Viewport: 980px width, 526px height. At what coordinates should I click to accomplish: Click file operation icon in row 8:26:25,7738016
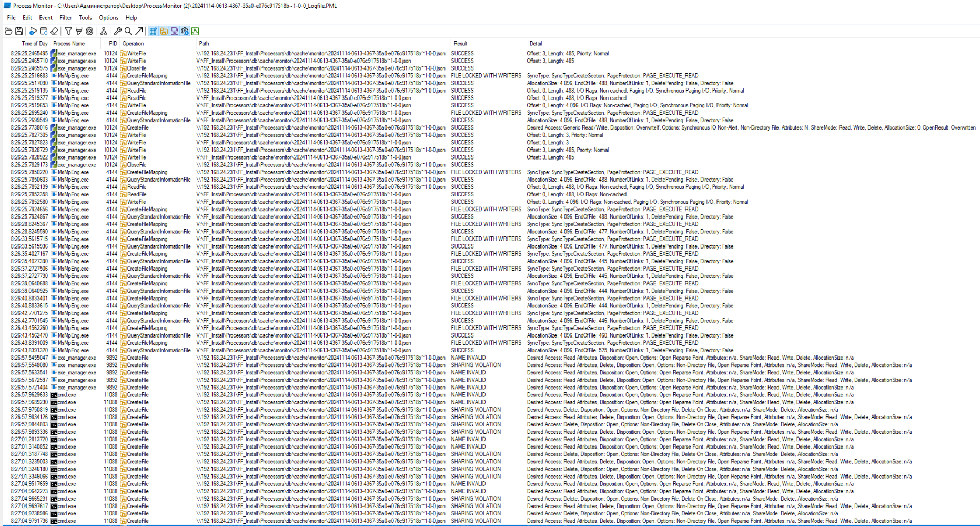pyautogui.click(x=123, y=128)
